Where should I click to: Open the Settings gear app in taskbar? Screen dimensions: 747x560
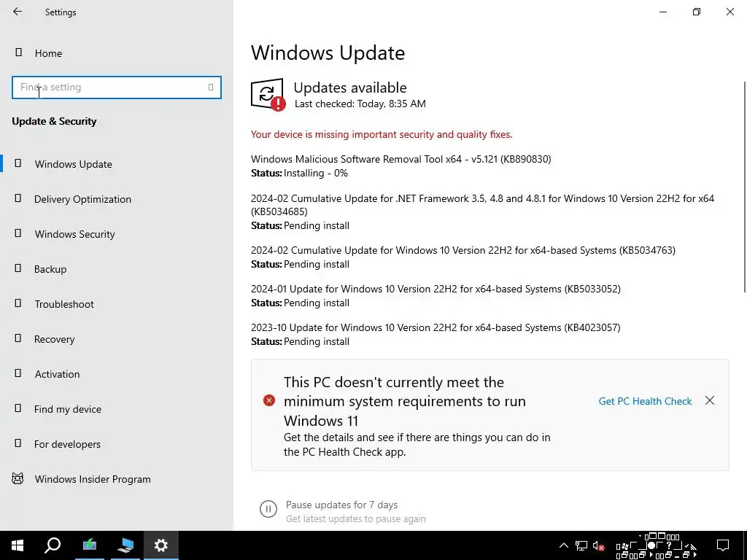click(161, 545)
